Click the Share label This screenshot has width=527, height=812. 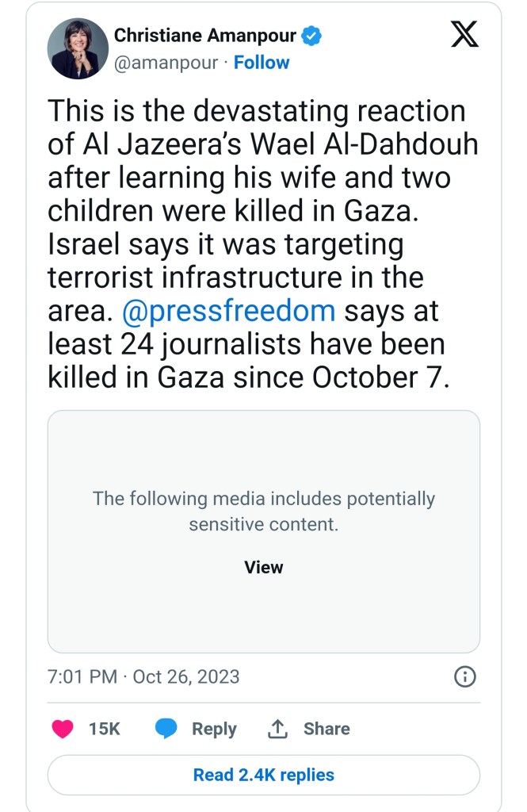pos(327,729)
